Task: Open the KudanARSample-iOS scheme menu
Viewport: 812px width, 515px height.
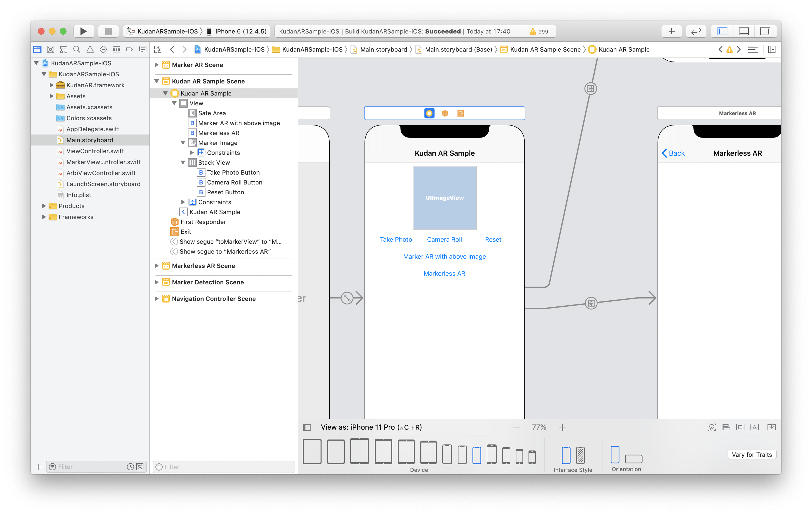Action: tap(163, 31)
